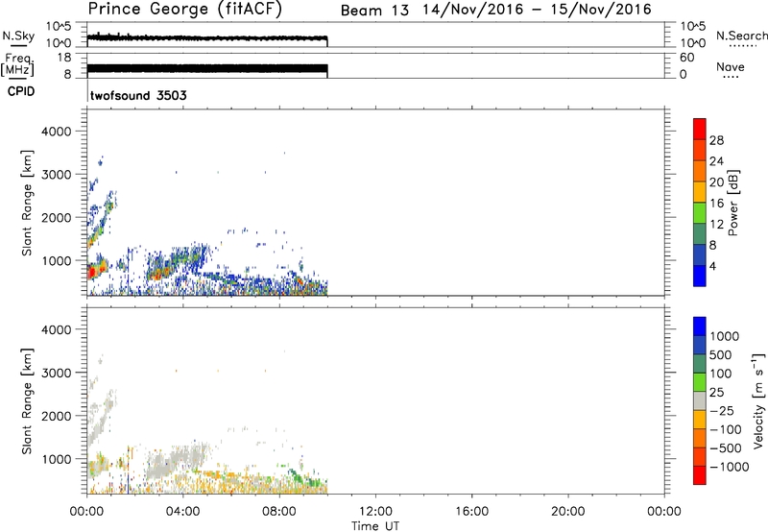
Task: Click the "100" label on Velocity colorbar
Action: click(x=721, y=374)
